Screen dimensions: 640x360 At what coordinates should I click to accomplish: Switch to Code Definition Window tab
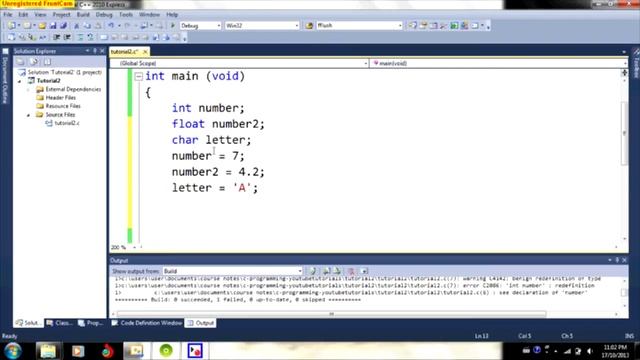[x=147, y=323]
